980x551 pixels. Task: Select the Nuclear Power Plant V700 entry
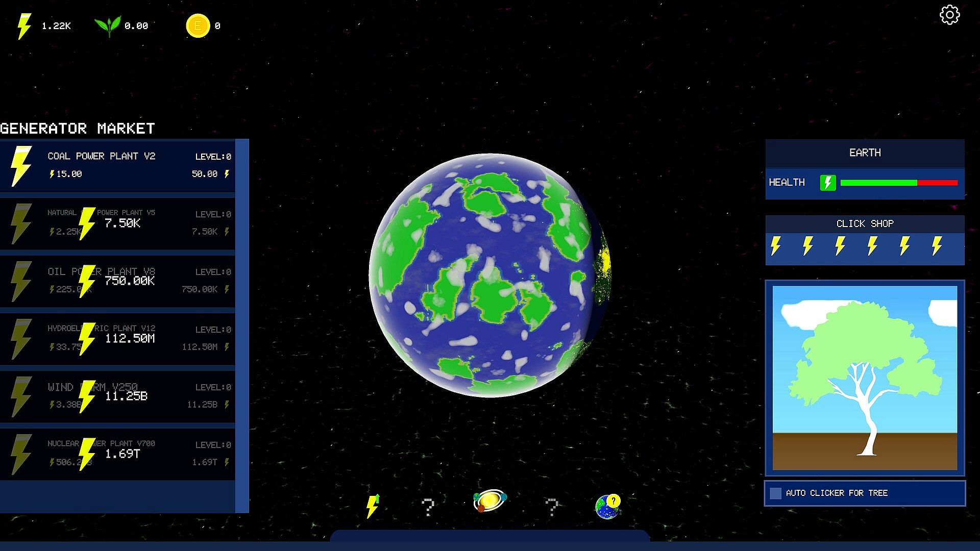pos(117,454)
